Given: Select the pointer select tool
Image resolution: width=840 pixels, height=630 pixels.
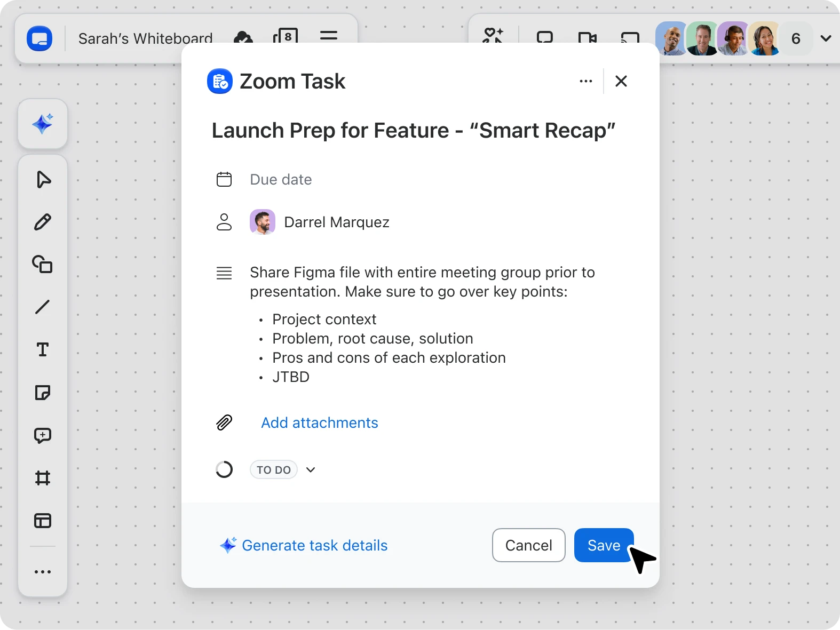Looking at the screenshot, I should click(x=43, y=180).
